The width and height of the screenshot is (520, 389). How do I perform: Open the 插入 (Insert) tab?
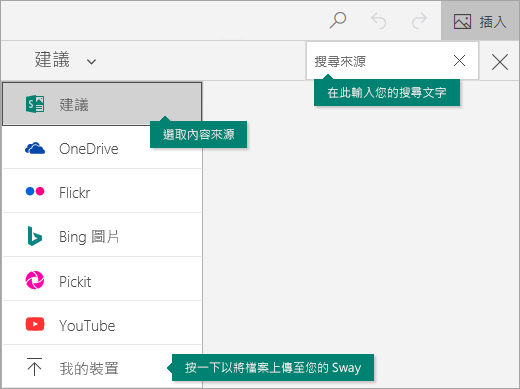(480, 21)
